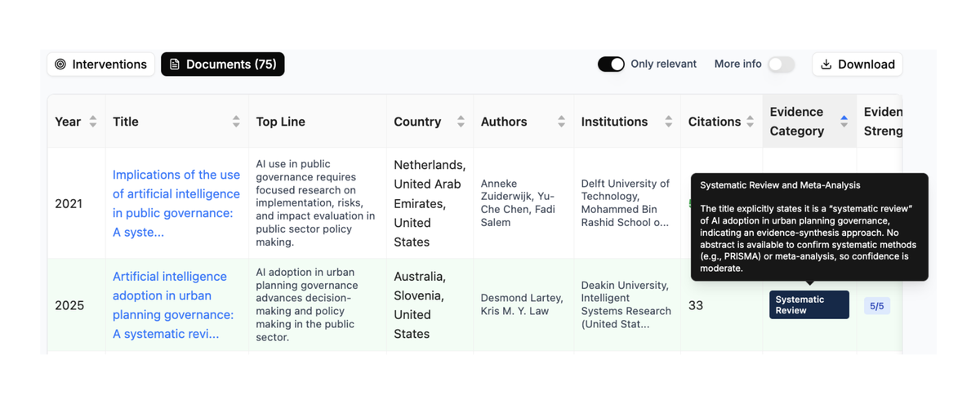Sort by Authors column arrows
Viewport: 980px width, 413px height.
[561, 122]
